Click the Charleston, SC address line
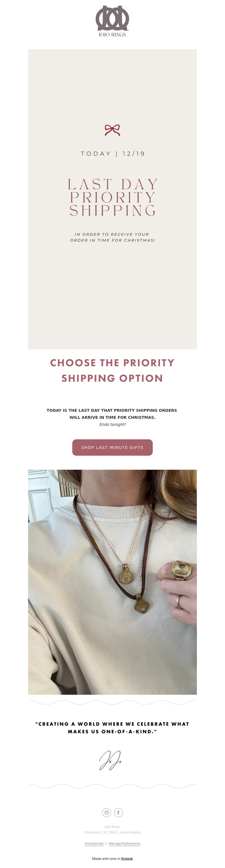The image size is (225, 868). coord(112,832)
